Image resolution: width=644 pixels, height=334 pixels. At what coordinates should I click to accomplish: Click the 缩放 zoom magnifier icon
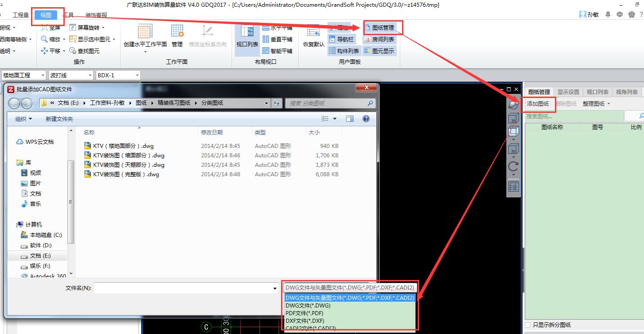45,40
